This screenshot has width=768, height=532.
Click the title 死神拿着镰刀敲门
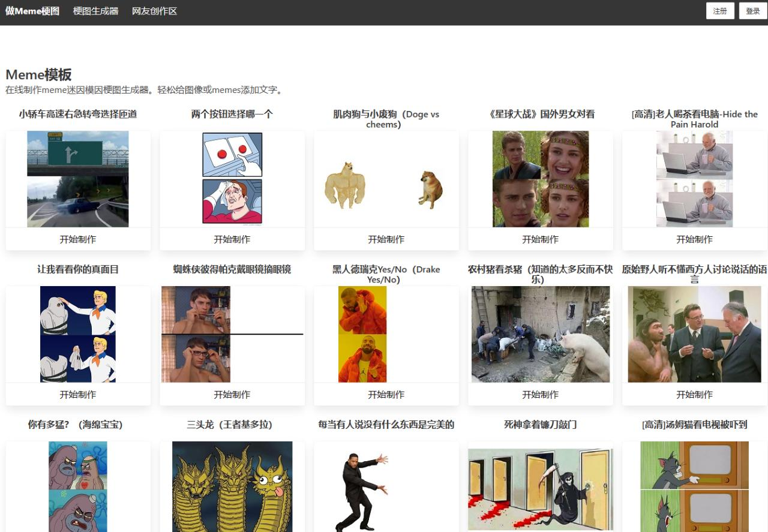tap(541, 425)
